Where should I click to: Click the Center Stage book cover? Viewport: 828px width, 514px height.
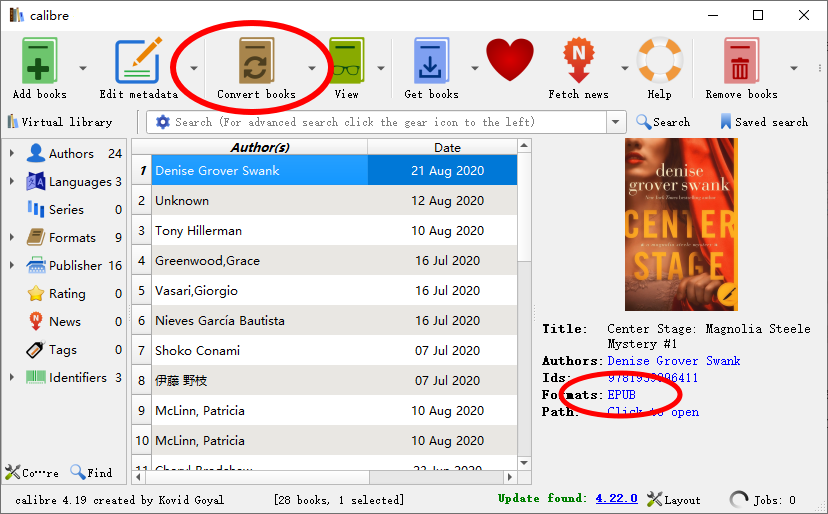pyautogui.click(x=681, y=225)
